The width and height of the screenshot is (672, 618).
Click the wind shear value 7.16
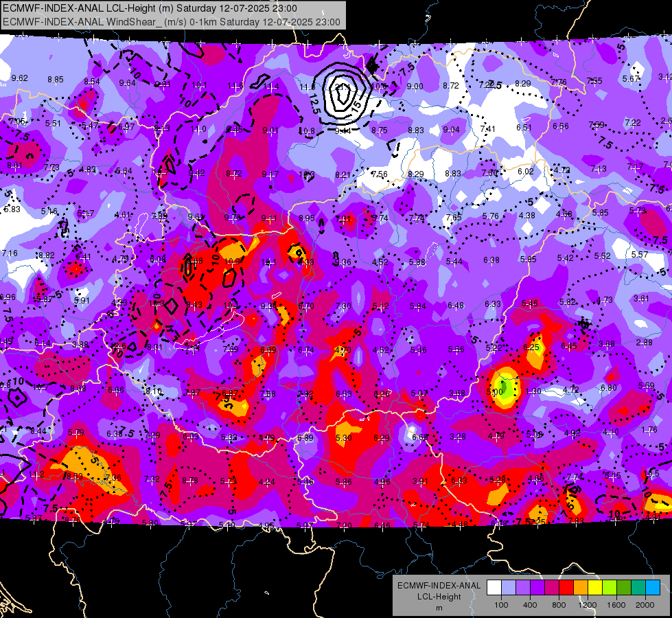[10, 253]
